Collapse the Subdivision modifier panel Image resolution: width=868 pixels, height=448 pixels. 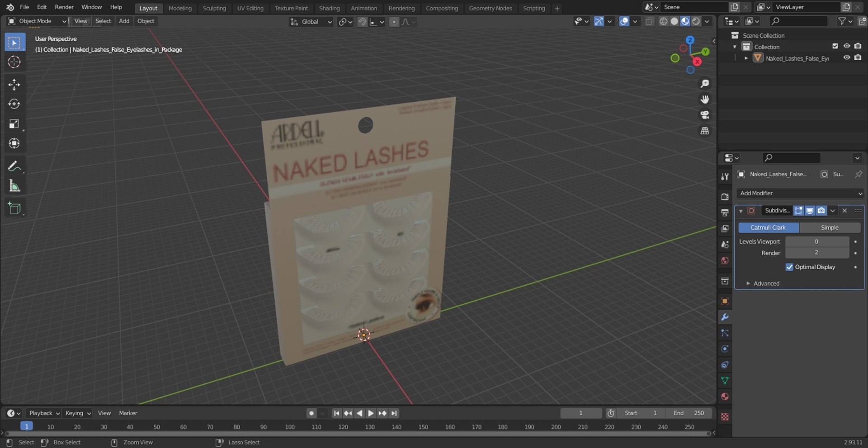741,211
